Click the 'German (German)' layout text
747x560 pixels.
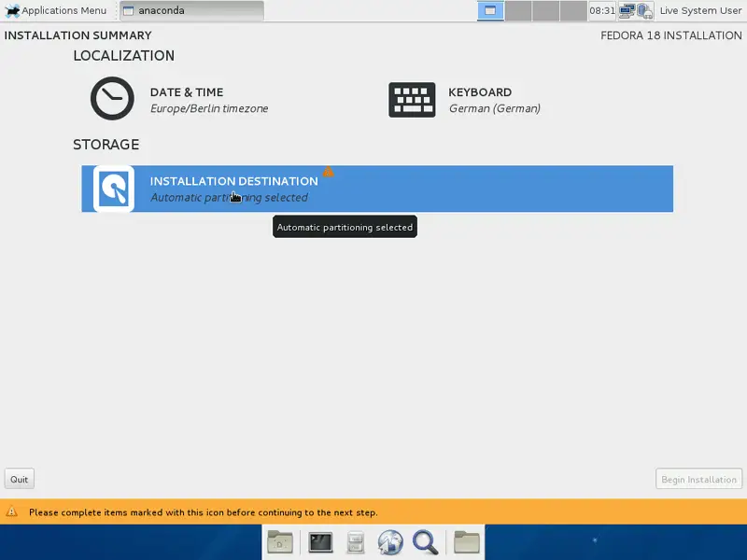[x=495, y=108]
